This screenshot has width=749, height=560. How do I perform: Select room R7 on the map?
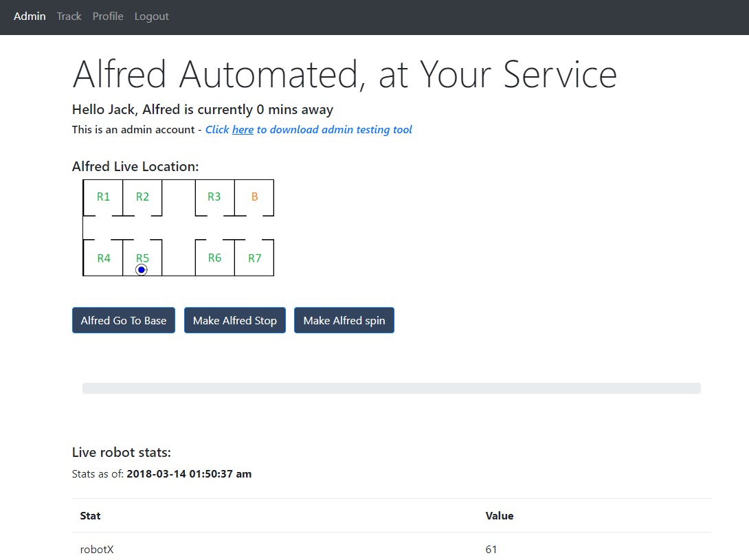[x=254, y=258]
